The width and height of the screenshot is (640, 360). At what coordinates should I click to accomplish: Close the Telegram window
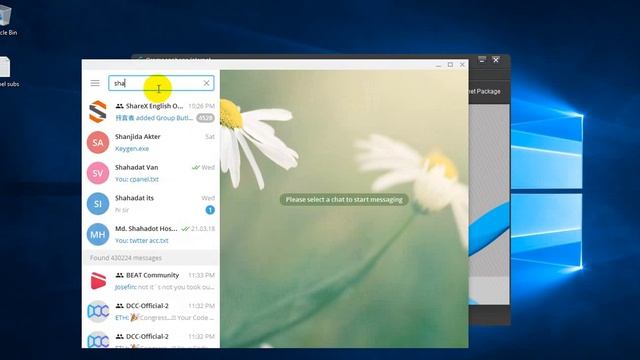click(462, 65)
